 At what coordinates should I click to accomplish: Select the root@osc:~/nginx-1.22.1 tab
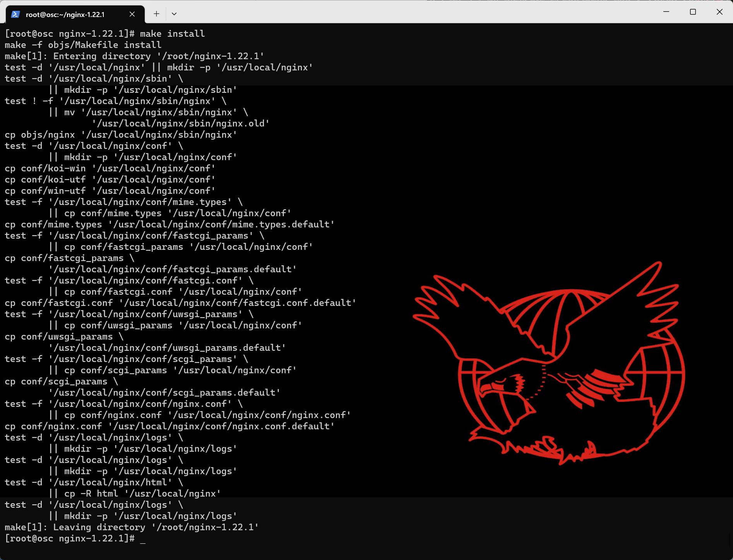pyautogui.click(x=75, y=14)
